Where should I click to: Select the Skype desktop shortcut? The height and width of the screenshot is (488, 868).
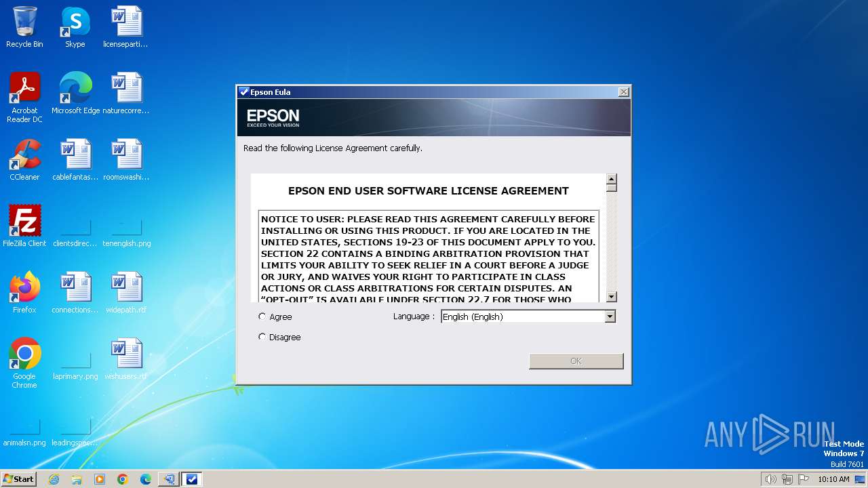[75, 27]
